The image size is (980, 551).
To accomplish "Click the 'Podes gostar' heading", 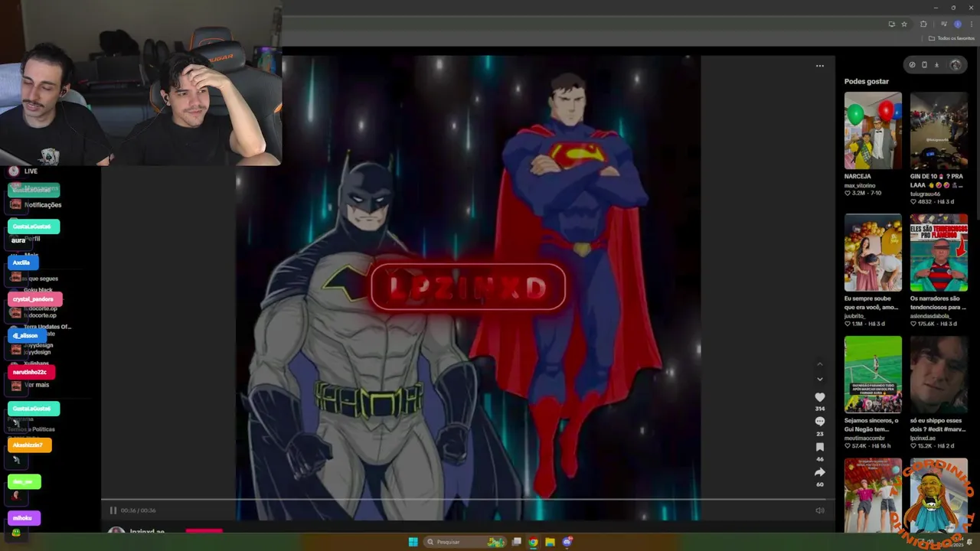I will pyautogui.click(x=867, y=81).
